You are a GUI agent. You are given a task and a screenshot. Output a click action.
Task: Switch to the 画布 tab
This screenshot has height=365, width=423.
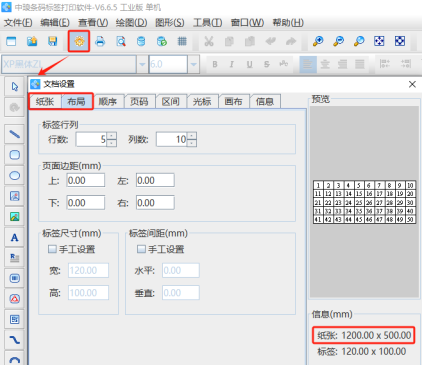(233, 101)
